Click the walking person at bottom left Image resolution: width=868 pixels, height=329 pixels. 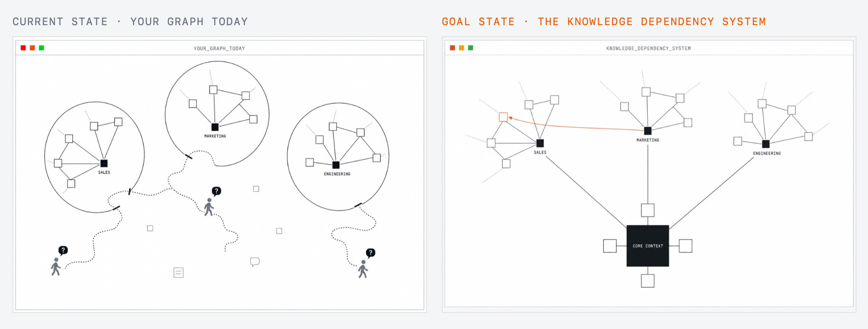point(56,267)
